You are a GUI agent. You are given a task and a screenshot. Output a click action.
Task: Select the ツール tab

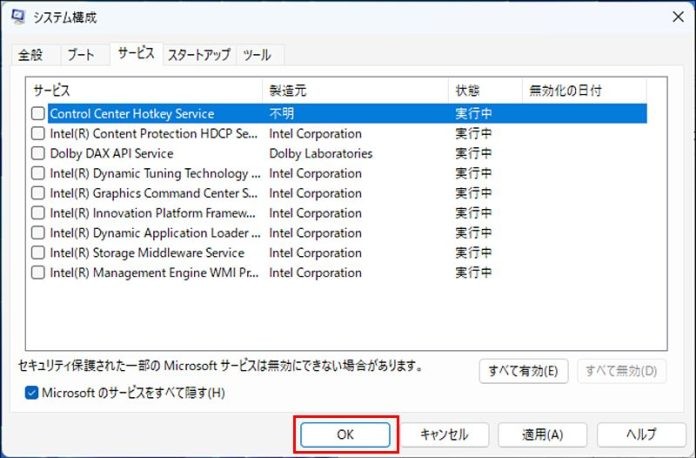[x=257, y=55]
